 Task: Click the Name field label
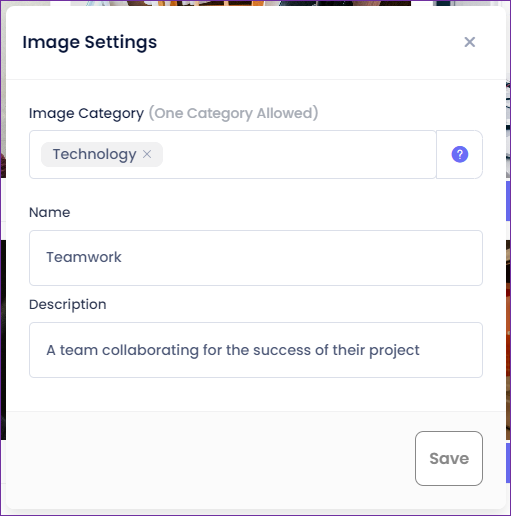(x=50, y=212)
